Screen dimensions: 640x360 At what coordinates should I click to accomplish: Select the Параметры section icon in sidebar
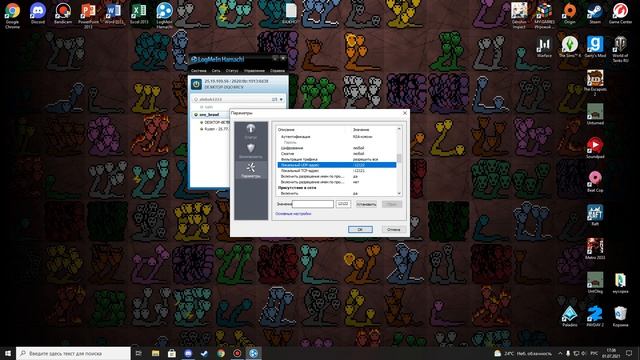tap(251, 170)
